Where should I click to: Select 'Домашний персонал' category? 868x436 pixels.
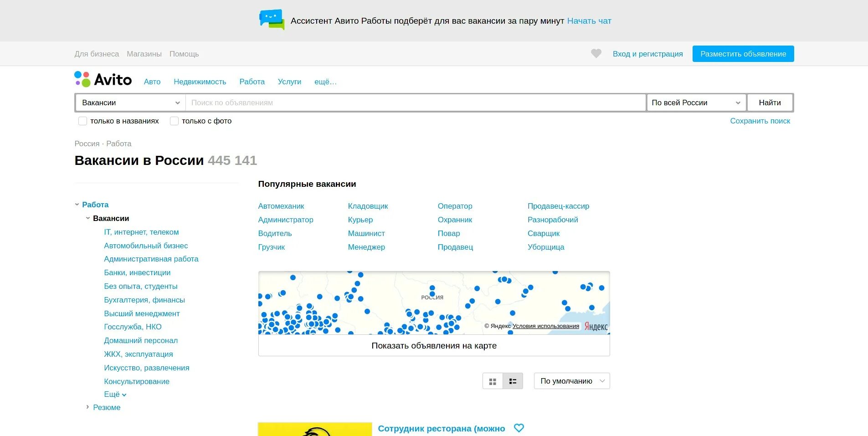(x=141, y=341)
